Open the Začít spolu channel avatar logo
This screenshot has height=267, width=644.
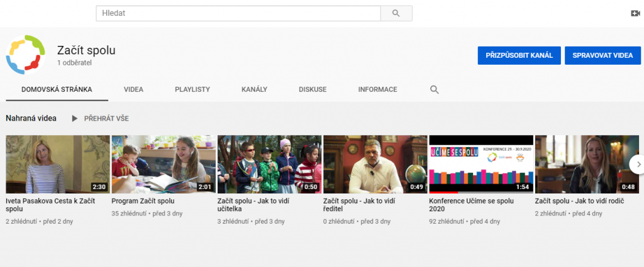click(x=26, y=55)
